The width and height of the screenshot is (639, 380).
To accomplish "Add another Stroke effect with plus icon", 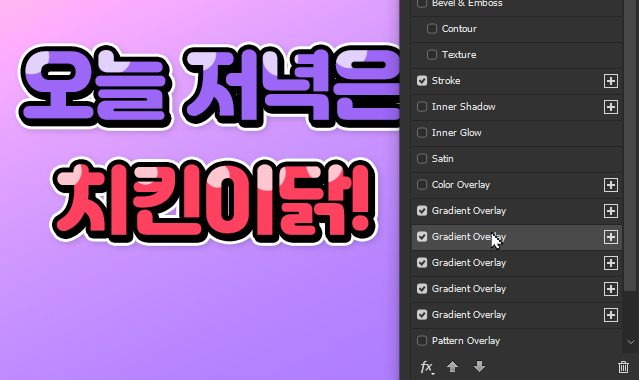I will click(x=610, y=81).
